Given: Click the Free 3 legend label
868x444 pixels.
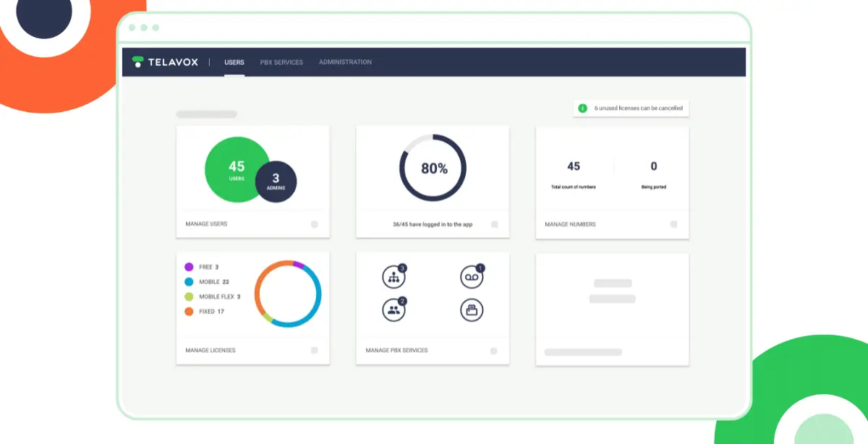Looking at the screenshot, I should coord(209,267).
